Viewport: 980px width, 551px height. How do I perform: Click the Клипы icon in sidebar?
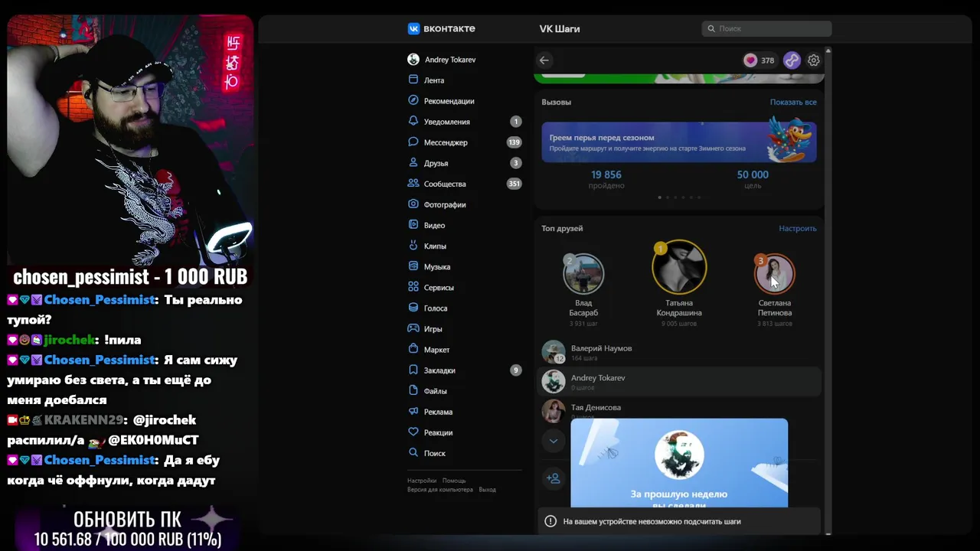pyautogui.click(x=413, y=246)
